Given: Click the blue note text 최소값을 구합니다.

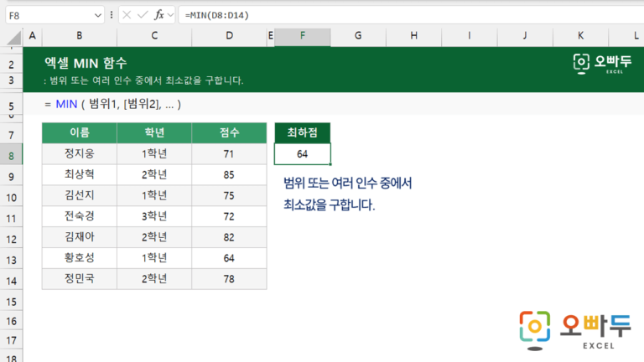Looking at the screenshot, I should (x=330, y=204).
